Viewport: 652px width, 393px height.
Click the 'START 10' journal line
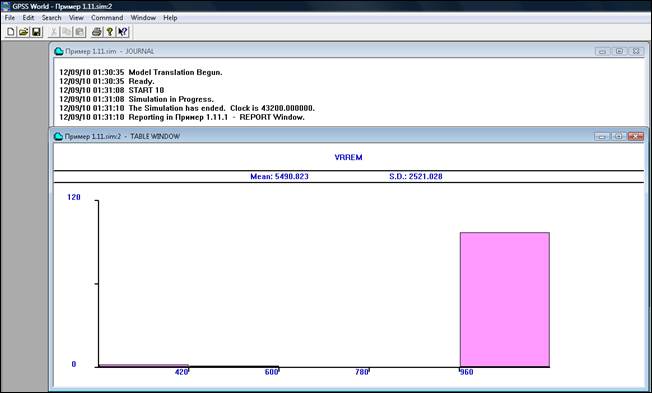(111, 90)
